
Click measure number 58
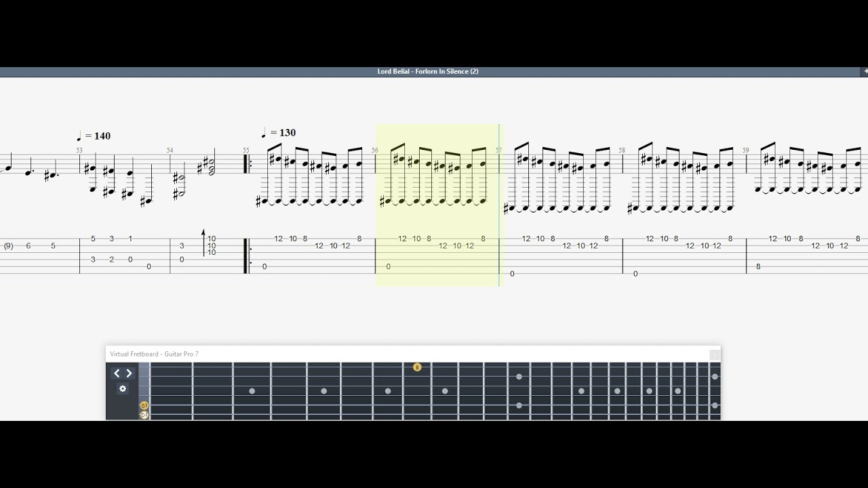pyautogui.click(x=622, y=150)
